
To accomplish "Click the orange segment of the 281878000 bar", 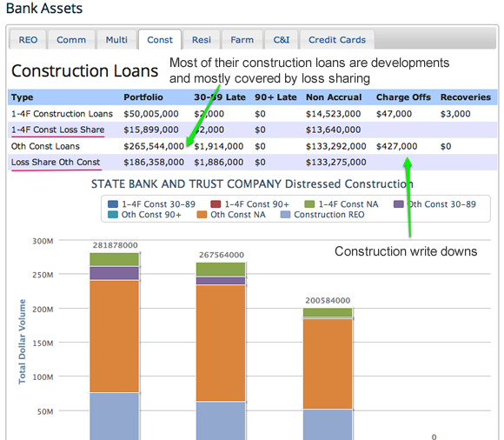I will pos(115,337).
